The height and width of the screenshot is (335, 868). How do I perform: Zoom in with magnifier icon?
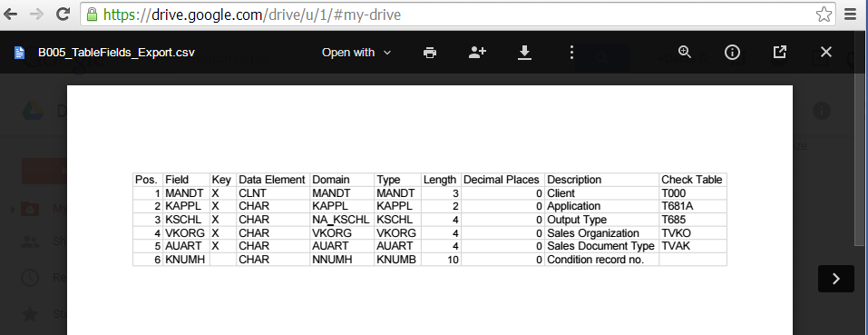pyautogui.click(x=685, y=52)
